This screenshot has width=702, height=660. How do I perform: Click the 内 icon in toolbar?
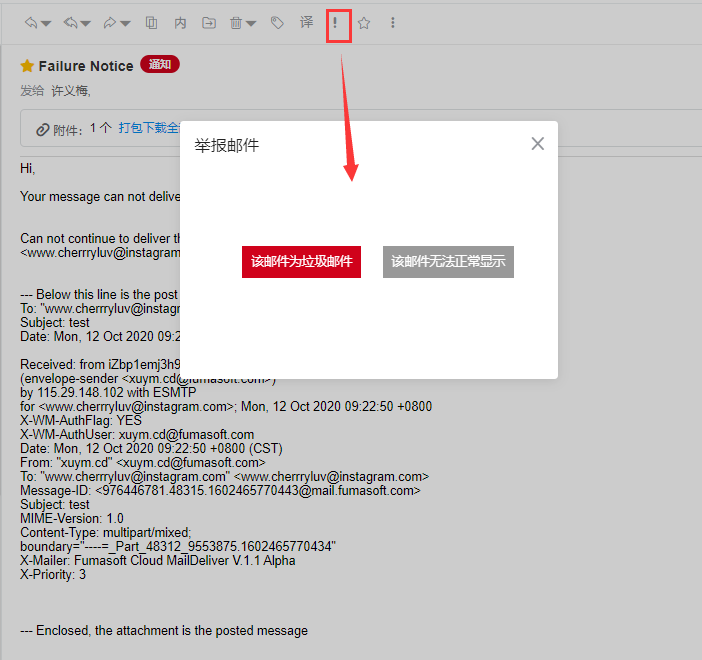180,23
